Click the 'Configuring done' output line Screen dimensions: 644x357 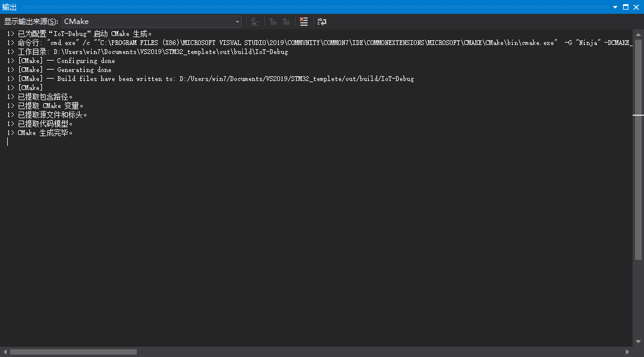point(61,61)
